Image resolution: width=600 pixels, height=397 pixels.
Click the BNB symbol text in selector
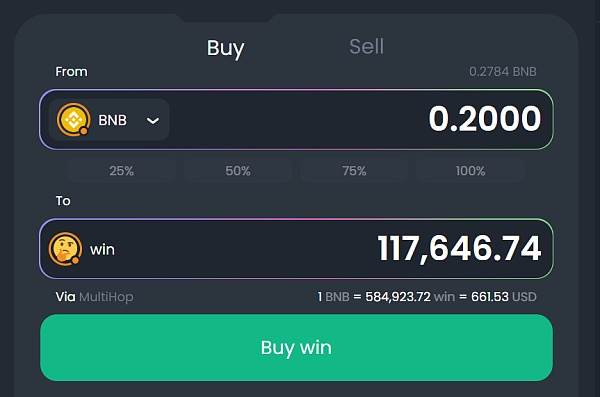pos(112,120)
